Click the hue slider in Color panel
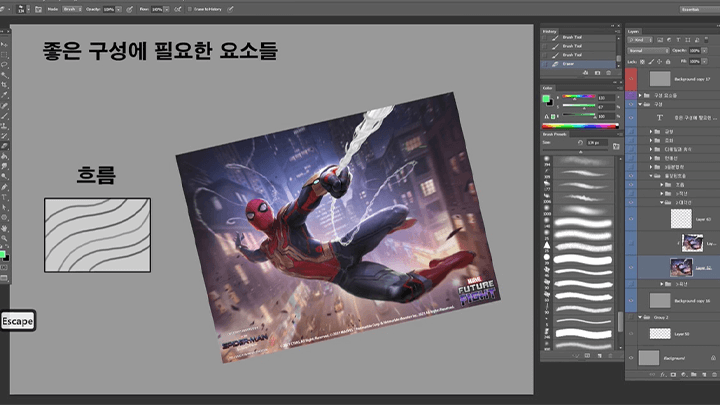This screenshot has width=720, height=405. tap(579, 97)
